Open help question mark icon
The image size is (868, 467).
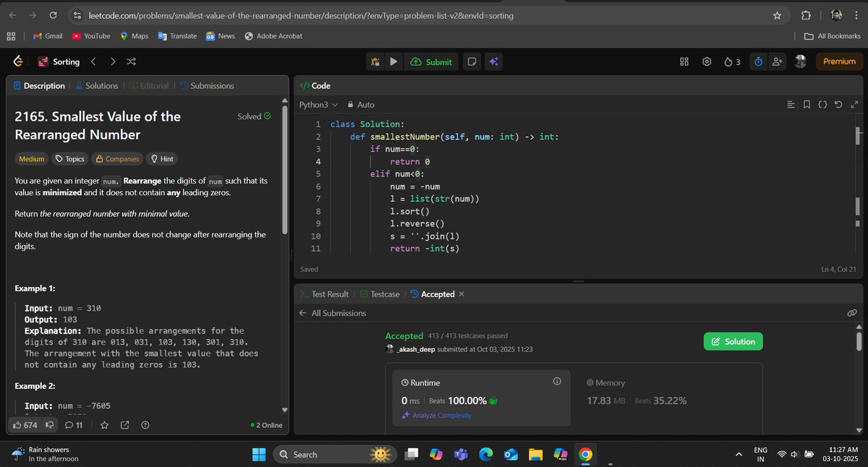(145, 425)
